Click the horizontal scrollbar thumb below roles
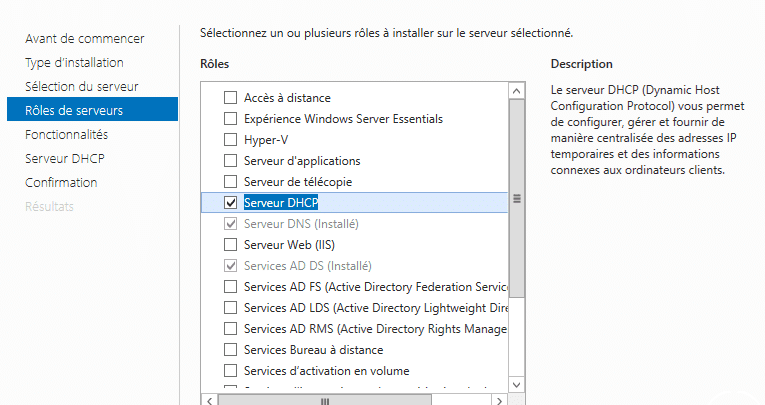765x405 pixels. pyautogui.click(x=324, y=401)
